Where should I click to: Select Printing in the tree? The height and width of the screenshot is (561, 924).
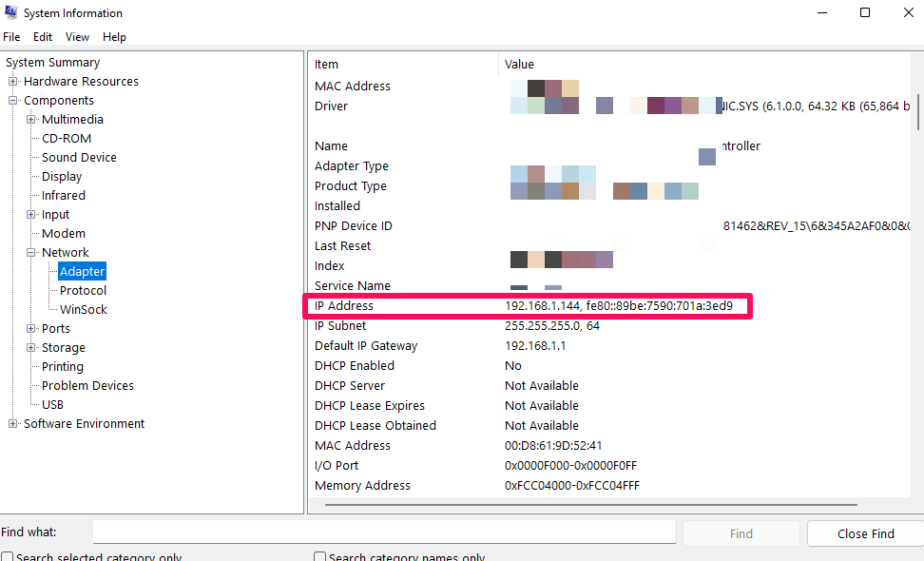(63, 366)
